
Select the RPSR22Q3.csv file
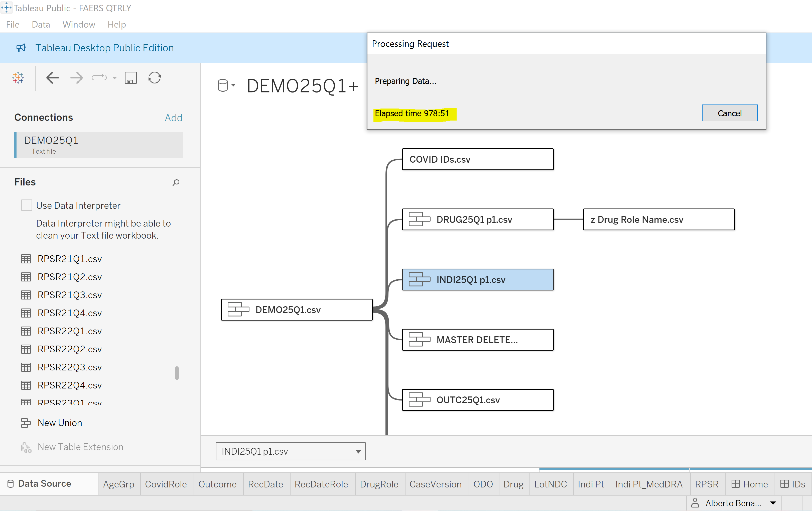[x=69, y=367]
